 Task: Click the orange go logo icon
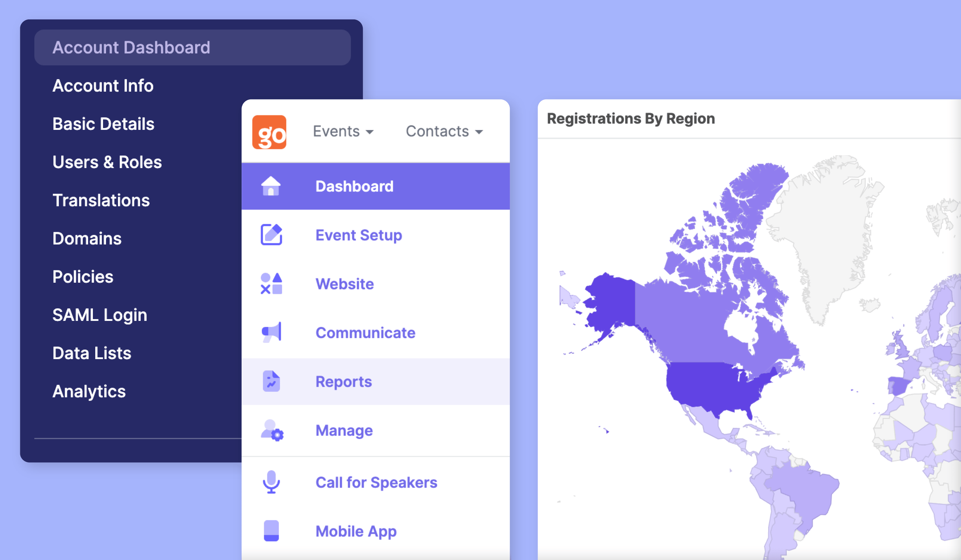click(269, 132)
